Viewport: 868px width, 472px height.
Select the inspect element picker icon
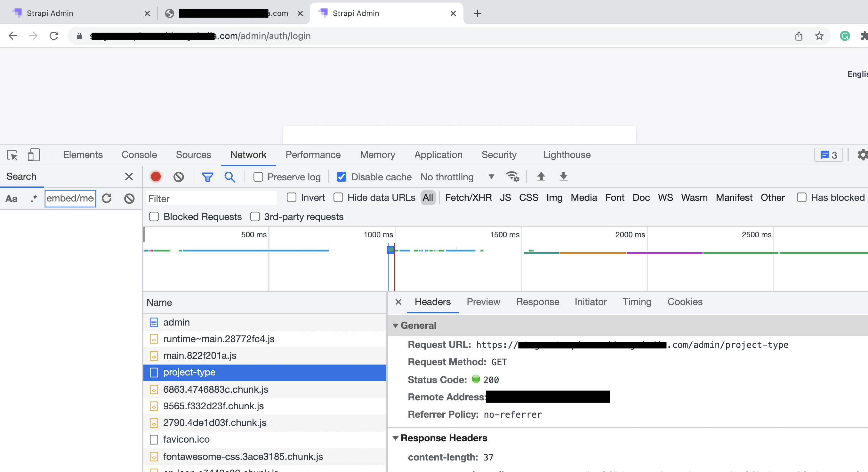(x=12, y=155)
